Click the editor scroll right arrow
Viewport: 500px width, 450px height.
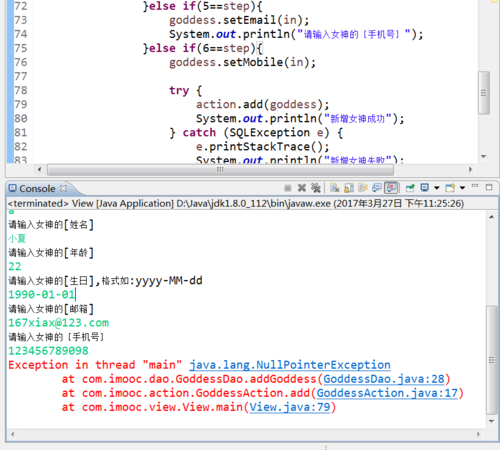click(470, 169)
